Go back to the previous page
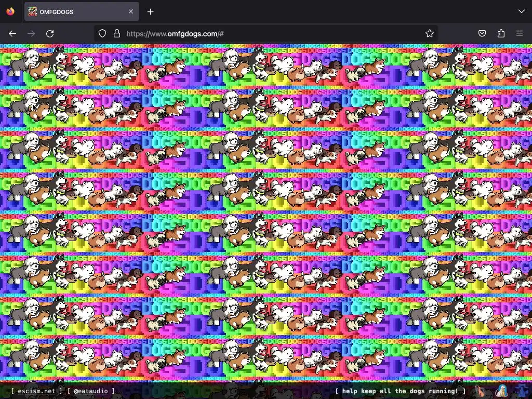Viewport: 532px width, 399px height. [x=12, y=34]
